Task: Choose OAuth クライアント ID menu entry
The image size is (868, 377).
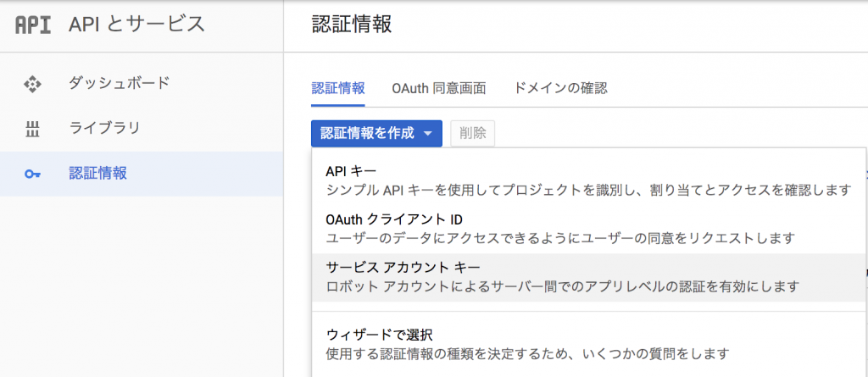Action: pos(589,229)
